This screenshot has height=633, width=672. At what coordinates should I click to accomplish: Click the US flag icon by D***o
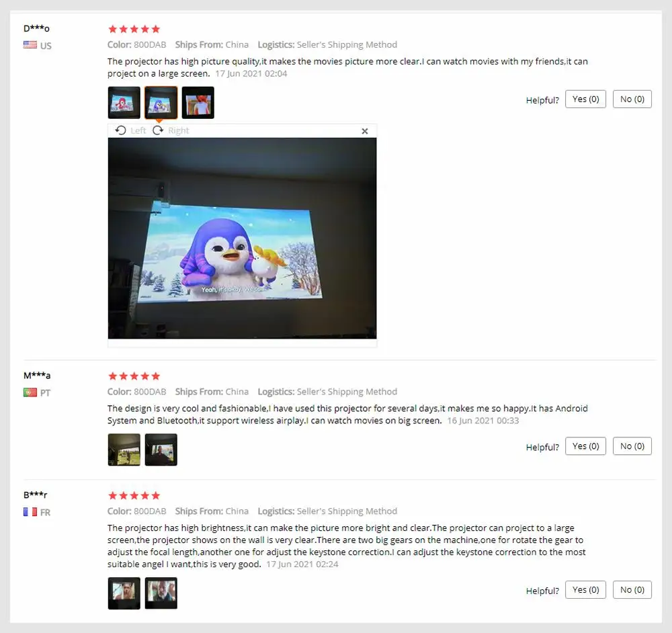coord(30,45)
